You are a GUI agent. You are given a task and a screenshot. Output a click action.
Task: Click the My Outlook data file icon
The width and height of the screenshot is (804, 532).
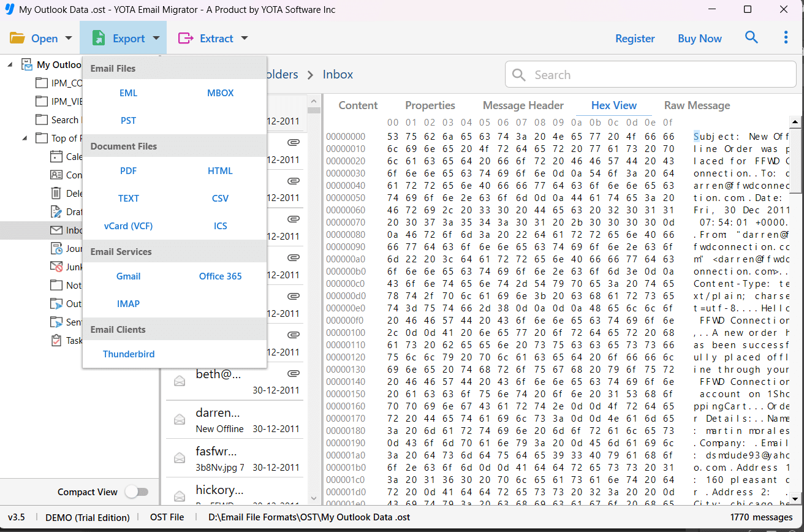tap(27, 64)
